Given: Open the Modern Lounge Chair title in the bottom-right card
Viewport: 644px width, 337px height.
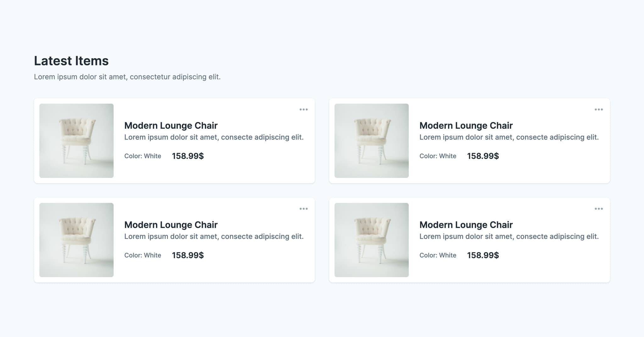Looking at the screenshot, I should (466, 225).
